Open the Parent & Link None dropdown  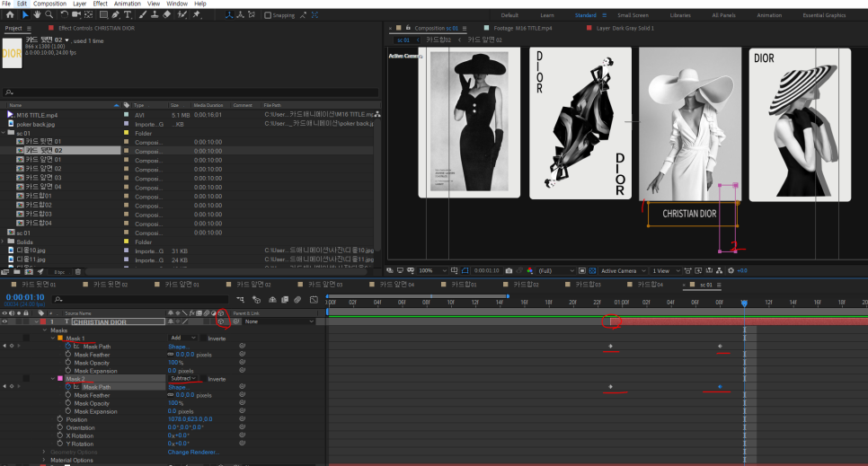(279, 321)
